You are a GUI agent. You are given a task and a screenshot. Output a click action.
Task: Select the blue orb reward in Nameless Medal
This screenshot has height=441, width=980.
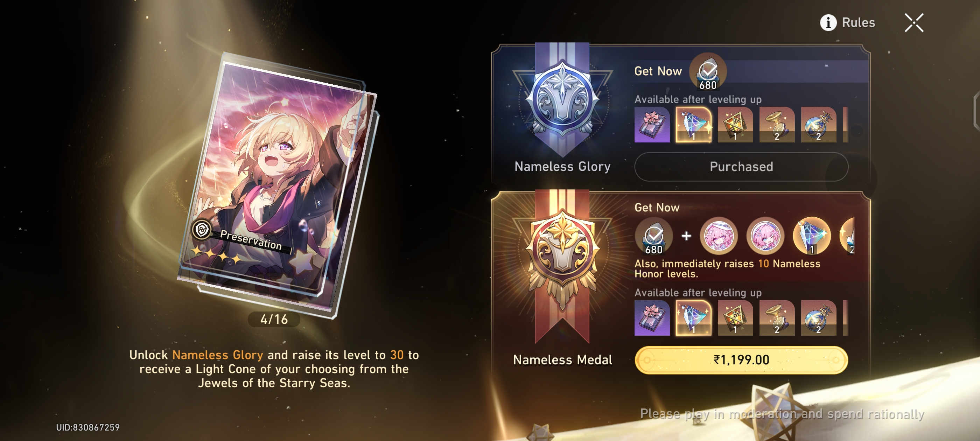[x=818, y=318]
